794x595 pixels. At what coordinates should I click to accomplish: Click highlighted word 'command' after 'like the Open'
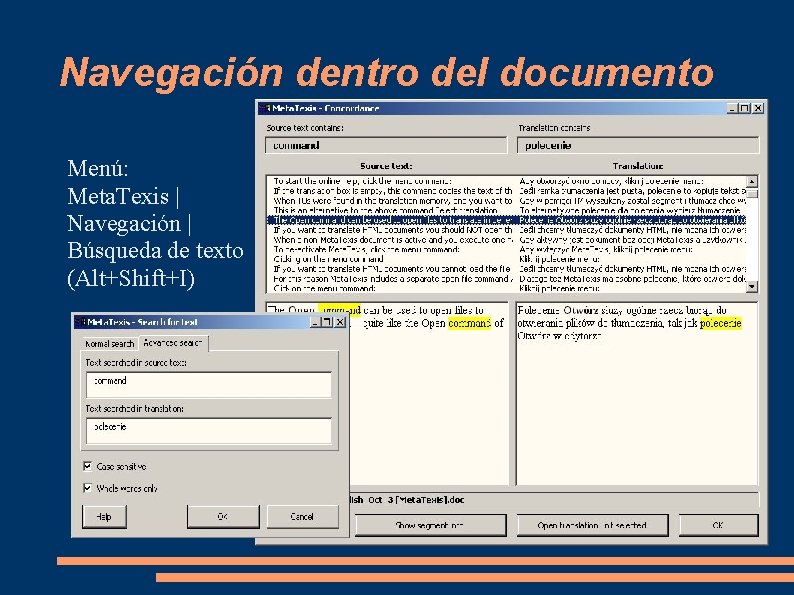469,323
